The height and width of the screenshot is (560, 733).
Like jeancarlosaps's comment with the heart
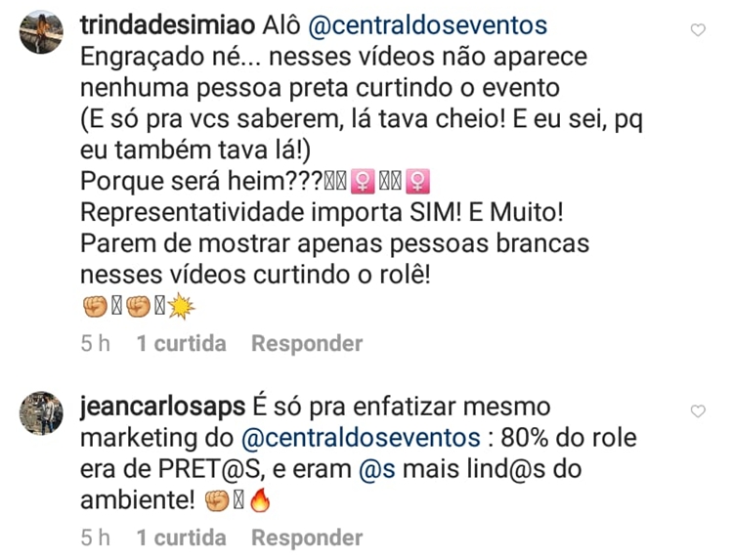[x=698, y=411]
